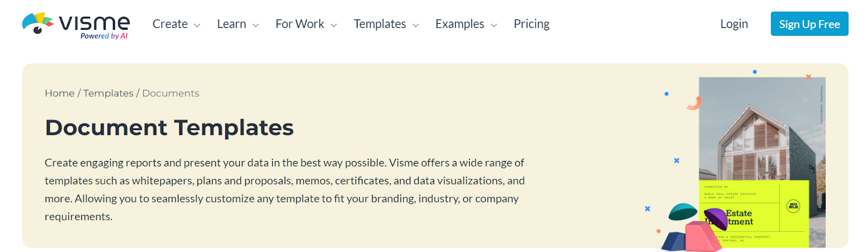Select Documents in the breadcrumb
868x252 pixels.
pyautogui.click(x=171, y=93)
